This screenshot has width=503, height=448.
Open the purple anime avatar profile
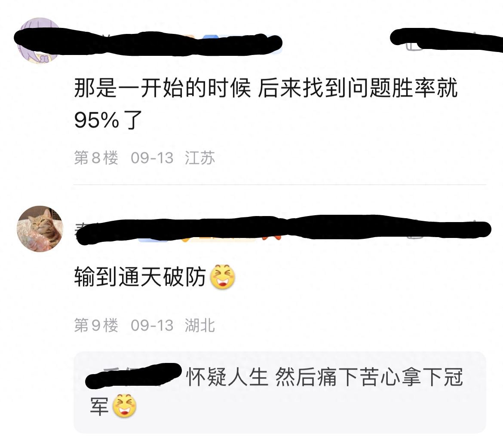[40, 41]
